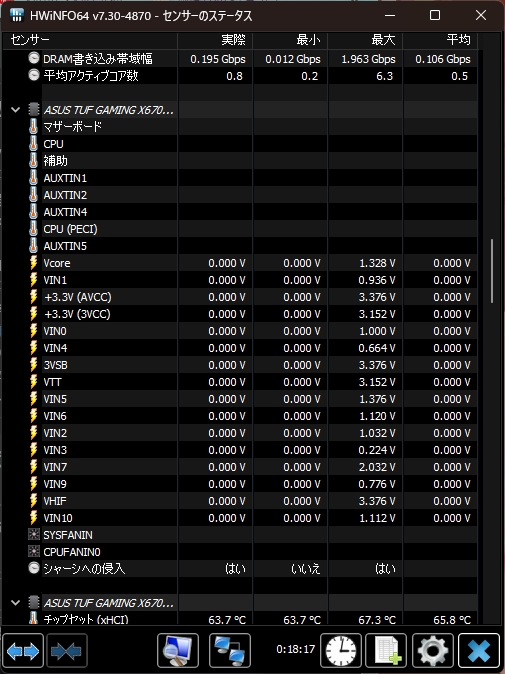
Task: Close sensors with the blue X button
Action: pos(479,651)
